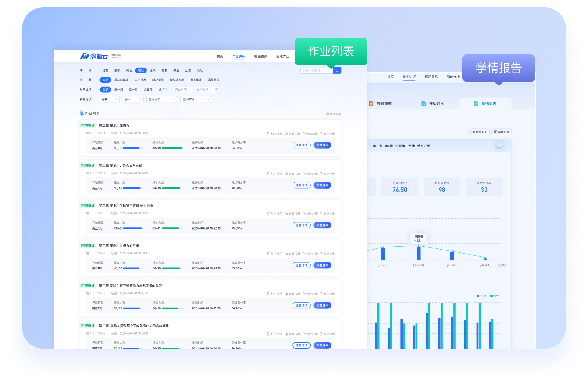Click the search magnifier button
The height and width of the screenshot is (385, 588).
pos(337,70)
